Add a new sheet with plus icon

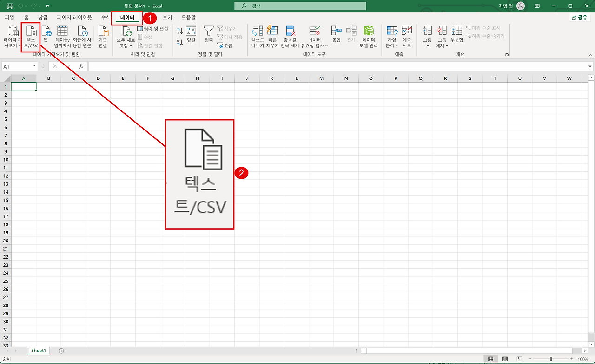pyautogui.click(x=61, y=351)
